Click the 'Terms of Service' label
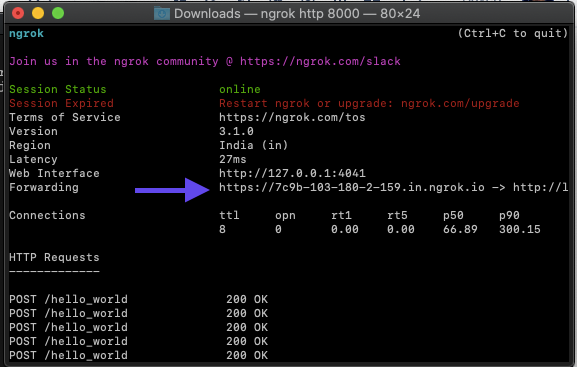 [65, 117]
